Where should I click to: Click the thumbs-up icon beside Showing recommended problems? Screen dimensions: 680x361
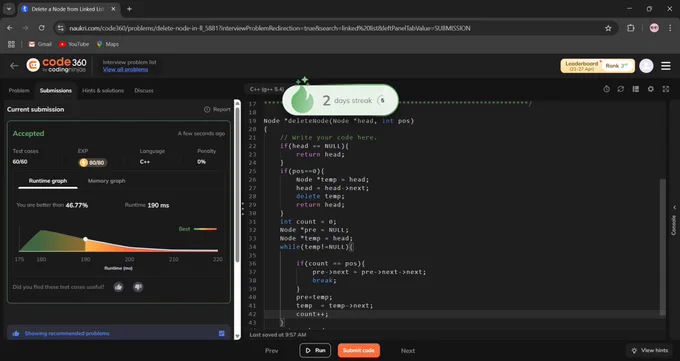point(16,333)
